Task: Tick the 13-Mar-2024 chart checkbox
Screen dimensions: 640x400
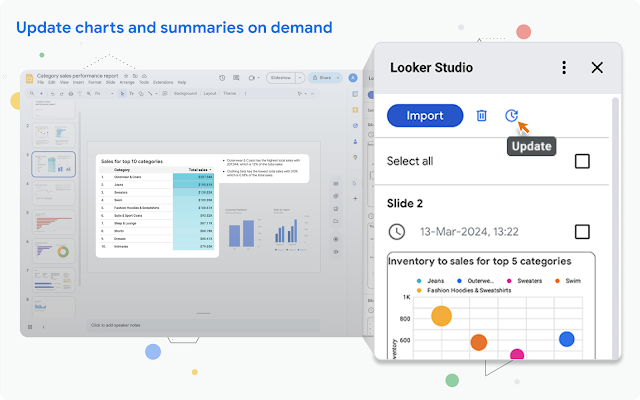Action: pos(582,232)
